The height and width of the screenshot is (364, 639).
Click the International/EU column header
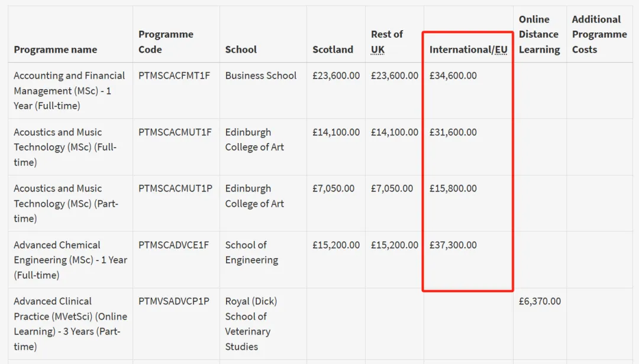pos(468,50)
